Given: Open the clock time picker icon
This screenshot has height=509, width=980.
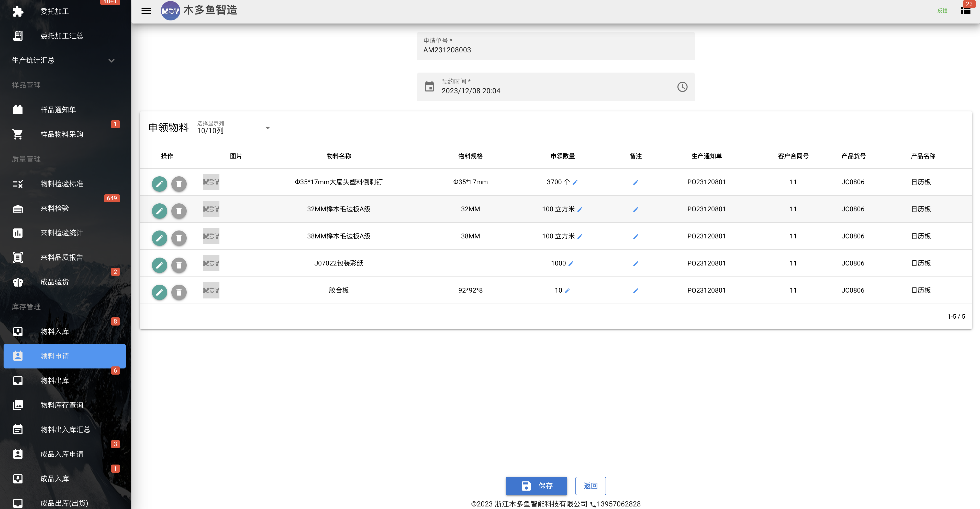Looking at the screenshot, I should tap(682, 87).
